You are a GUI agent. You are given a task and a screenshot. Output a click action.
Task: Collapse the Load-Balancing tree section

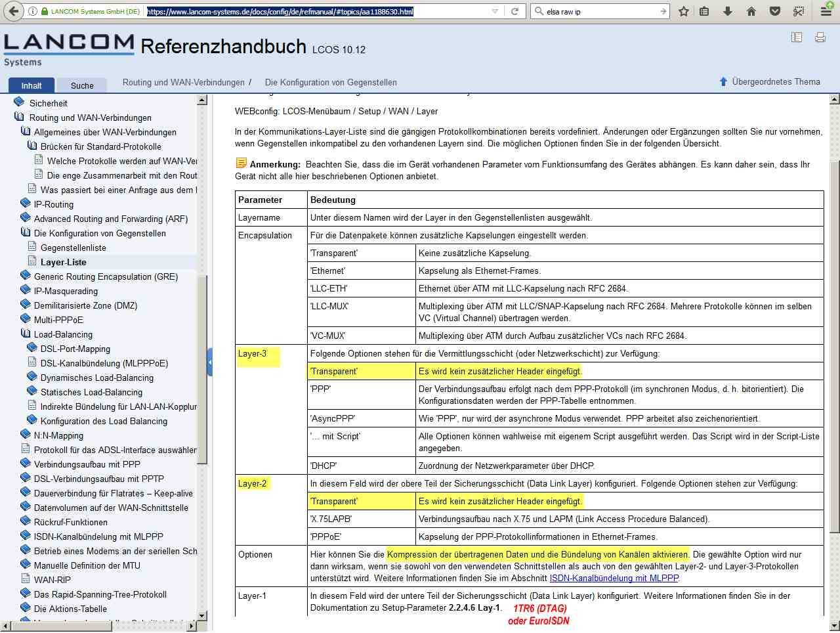[x=26, y=334]
